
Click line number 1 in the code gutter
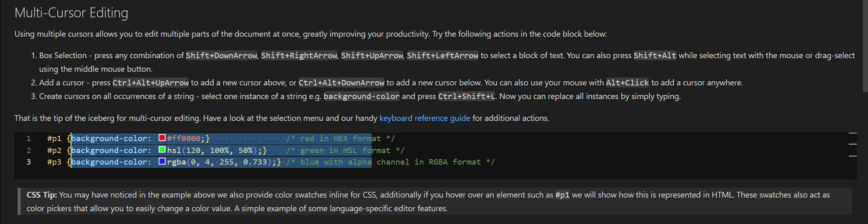(x=29, y=138)
